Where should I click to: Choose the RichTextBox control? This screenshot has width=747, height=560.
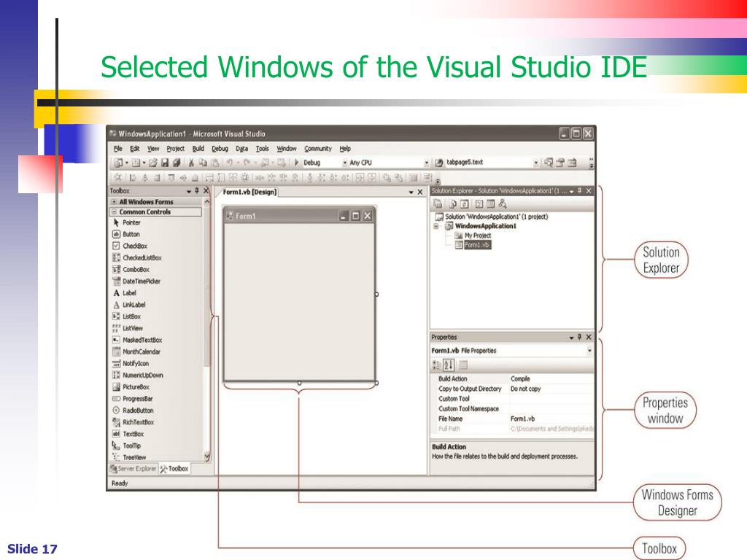[133, 422]
